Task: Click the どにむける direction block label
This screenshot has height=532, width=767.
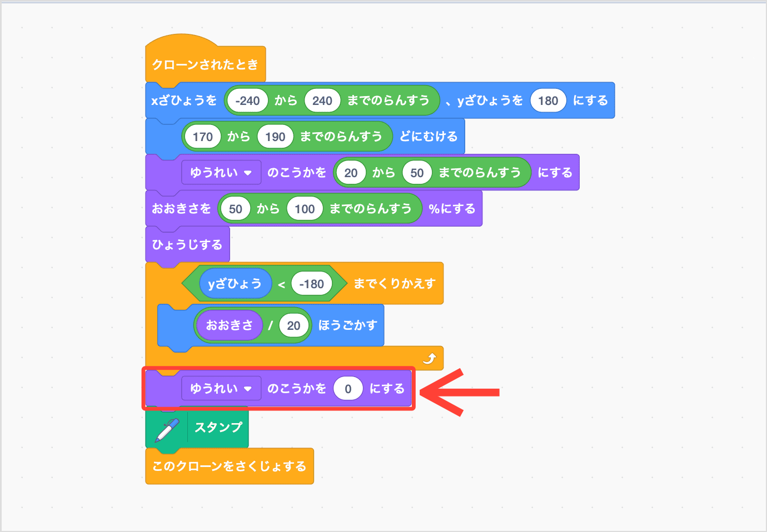Action: pos(429,136)
